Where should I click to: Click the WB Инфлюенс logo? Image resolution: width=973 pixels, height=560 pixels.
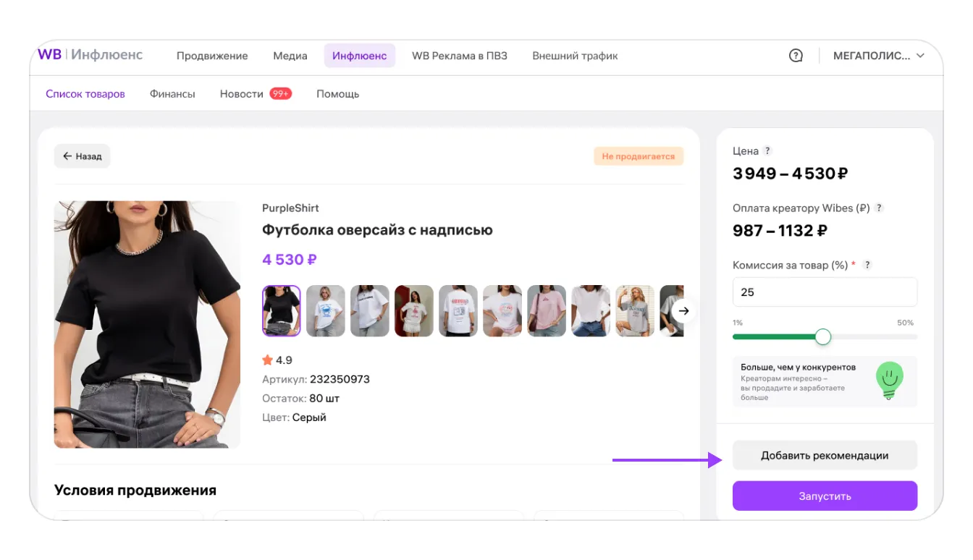pos(90,55)
